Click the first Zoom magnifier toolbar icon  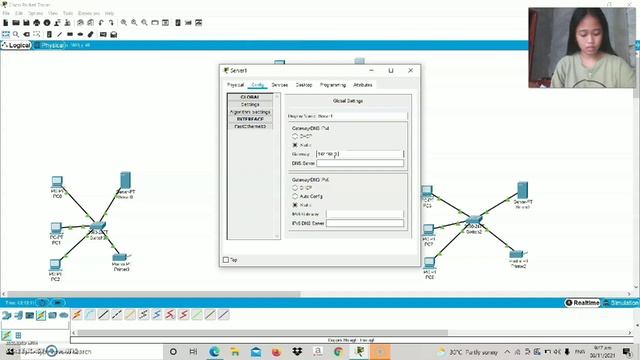pos(124,23)
